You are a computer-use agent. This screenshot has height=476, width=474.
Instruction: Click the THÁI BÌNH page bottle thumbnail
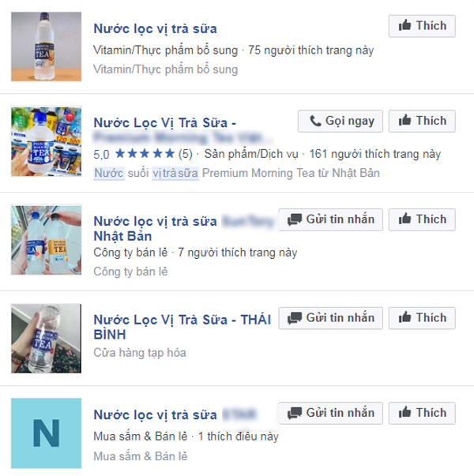(46, 339)
